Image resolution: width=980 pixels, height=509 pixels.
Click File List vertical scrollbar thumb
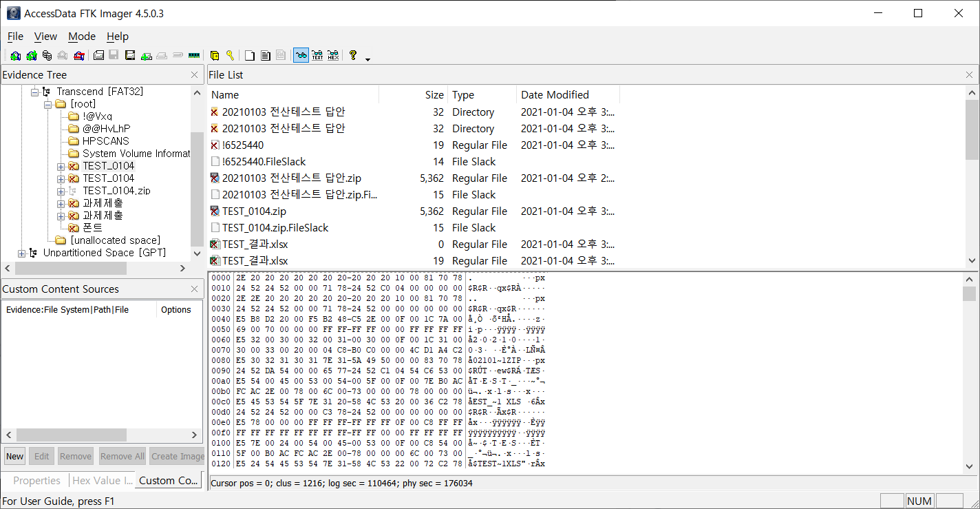(x=972, y=129)
